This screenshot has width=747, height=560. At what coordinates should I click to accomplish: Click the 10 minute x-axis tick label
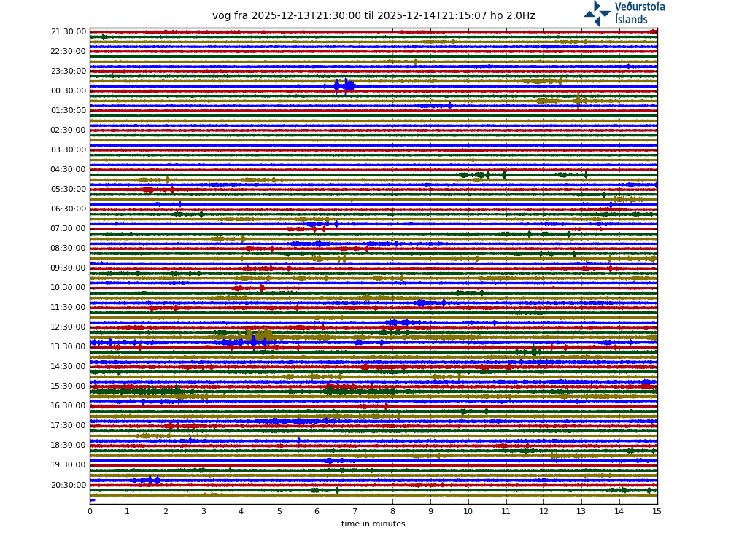(x=468, y=511)
